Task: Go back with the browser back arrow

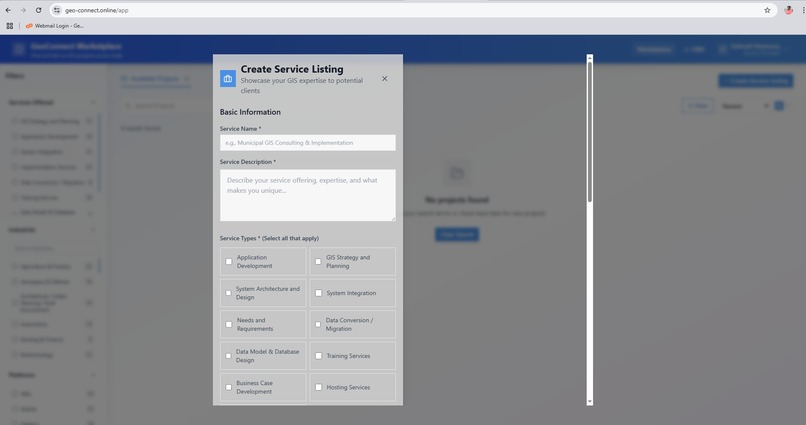Action: 8,10
